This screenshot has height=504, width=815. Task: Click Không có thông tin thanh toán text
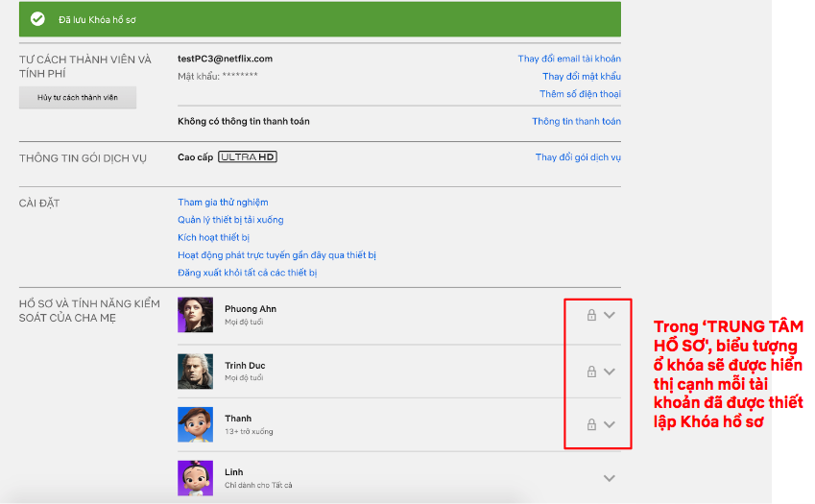point(244,121)
